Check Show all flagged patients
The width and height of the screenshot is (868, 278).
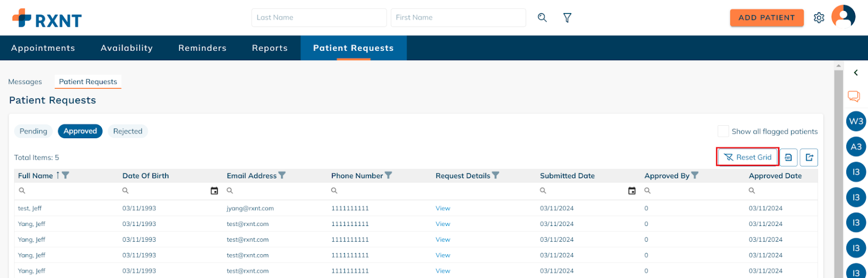point(723,131)
